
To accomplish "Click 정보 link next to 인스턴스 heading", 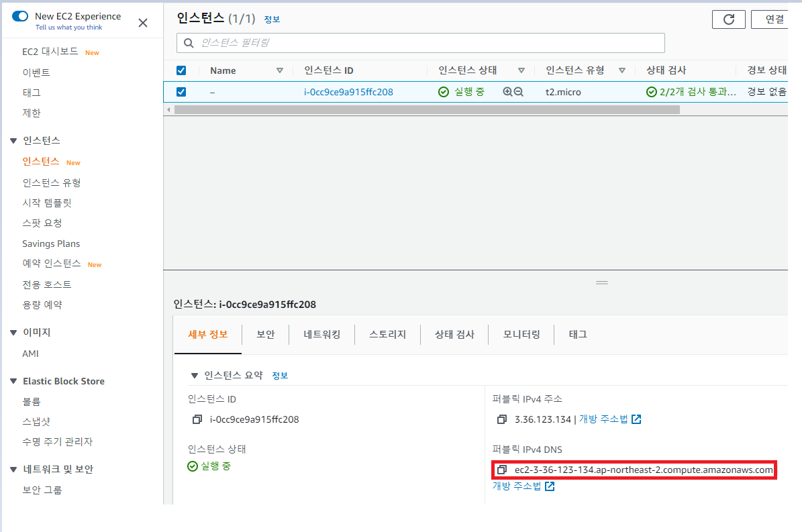I will click(x=272, y=19).
